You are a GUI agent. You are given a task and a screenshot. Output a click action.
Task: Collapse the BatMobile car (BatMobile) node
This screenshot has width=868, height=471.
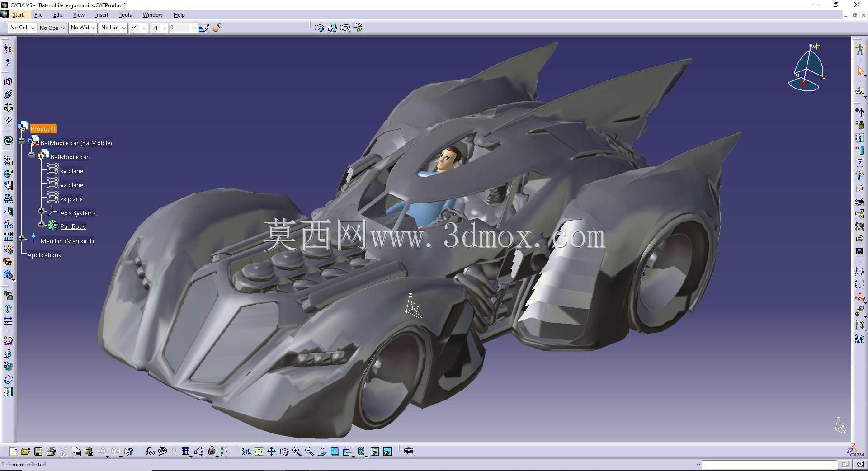(x=22, y=141)
